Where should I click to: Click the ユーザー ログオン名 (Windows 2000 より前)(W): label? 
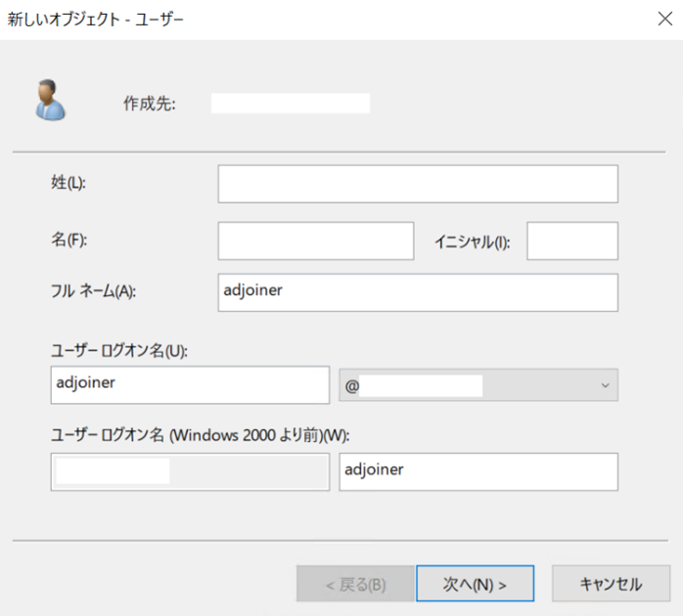[200, 435]
